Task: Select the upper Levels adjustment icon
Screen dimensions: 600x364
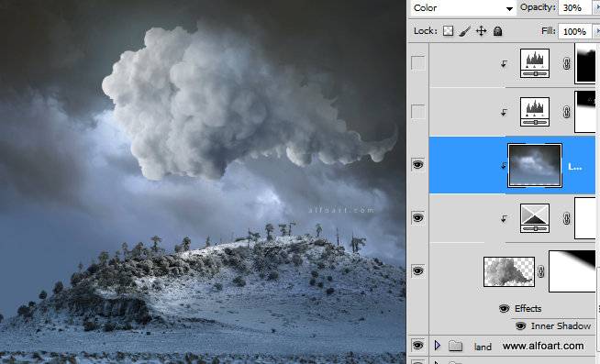Action: pos(535,63)
